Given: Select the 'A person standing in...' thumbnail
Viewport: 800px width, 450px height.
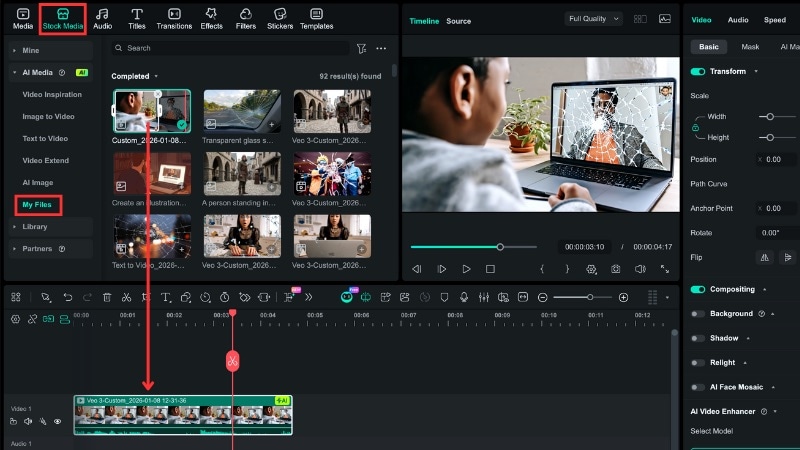Looking at the screenshot, I should (242, 173).
